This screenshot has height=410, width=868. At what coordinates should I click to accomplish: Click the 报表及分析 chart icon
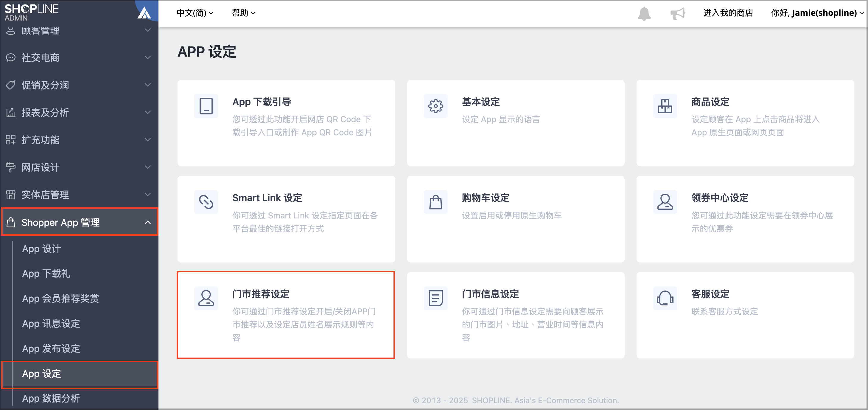[x=11, y=112]
